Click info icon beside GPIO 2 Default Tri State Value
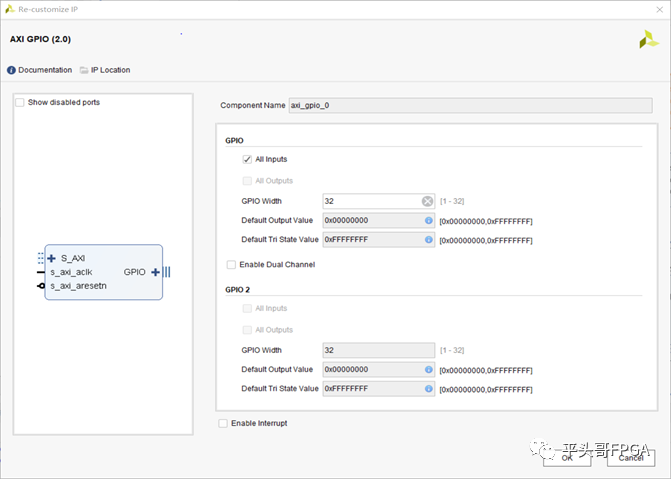 (428, 388)
